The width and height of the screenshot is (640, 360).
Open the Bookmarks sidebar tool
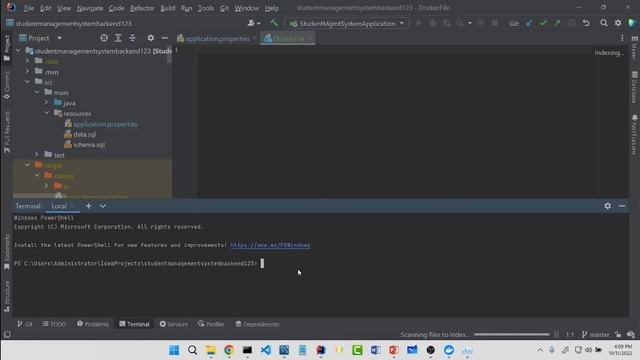[7, 252]
